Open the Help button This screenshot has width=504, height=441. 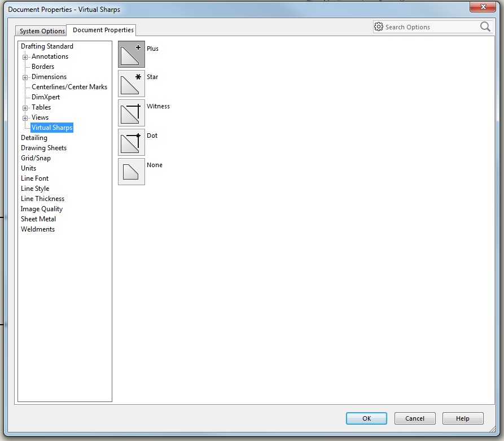coord(463,418)
